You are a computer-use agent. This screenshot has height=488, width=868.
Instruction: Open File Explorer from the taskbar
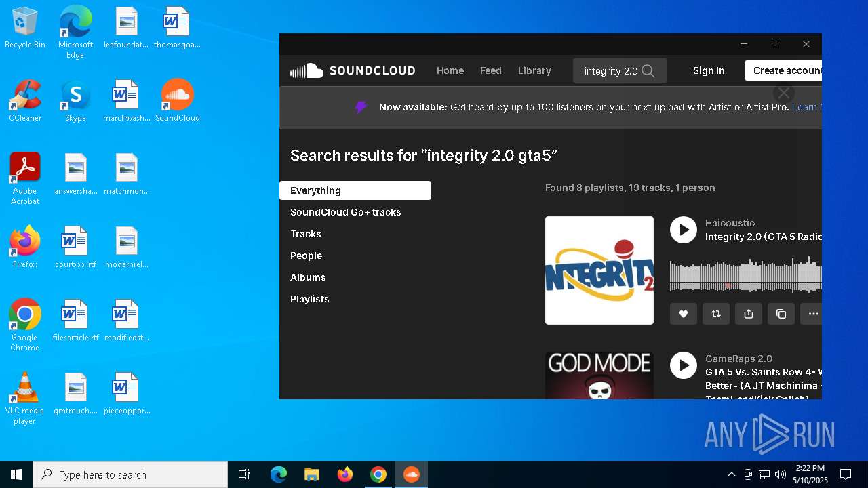(x=311, y=474)
